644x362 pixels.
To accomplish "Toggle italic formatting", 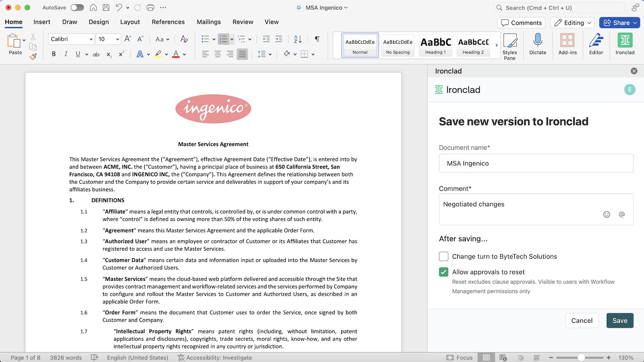I will [66, 54].
